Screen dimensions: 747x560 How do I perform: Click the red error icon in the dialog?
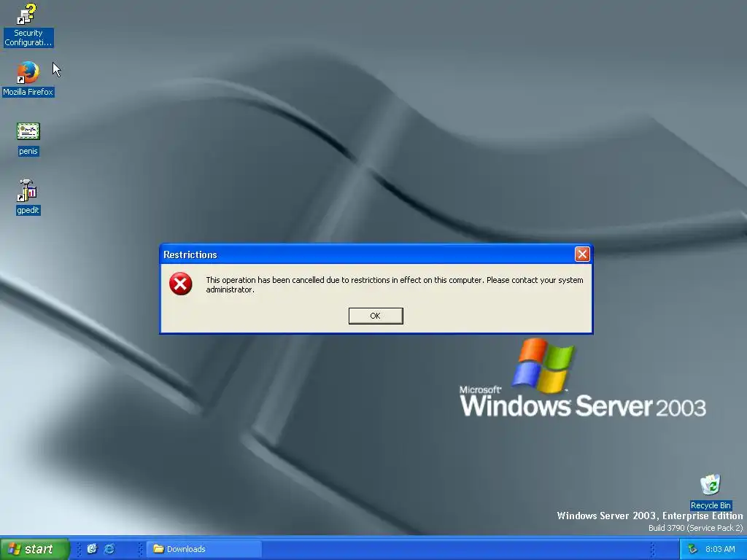181,284
